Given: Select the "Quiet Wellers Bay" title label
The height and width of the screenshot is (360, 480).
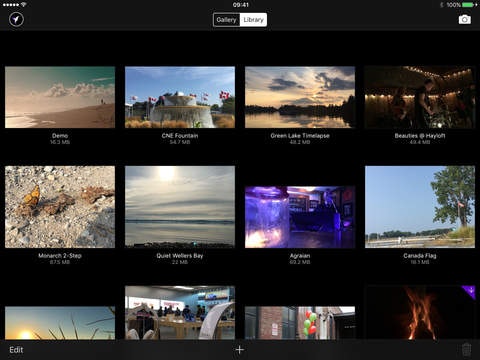Looking at the screenshot, I should pyautogui.click(x=180, y=256).
